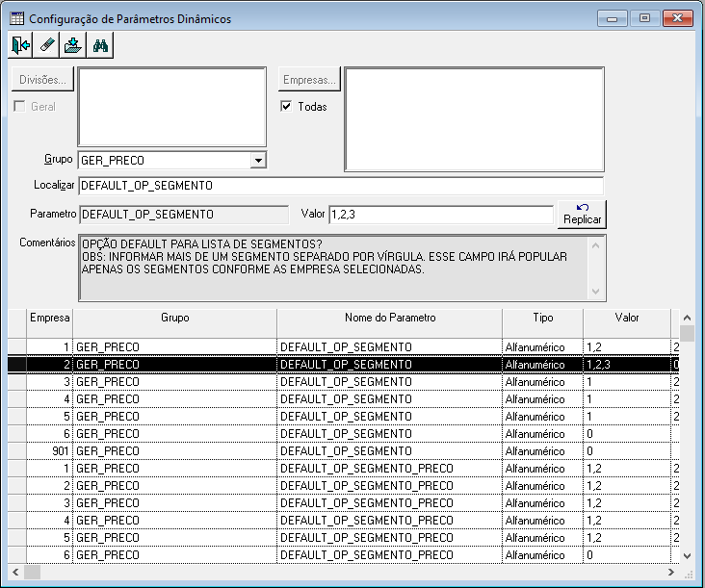Click the exit door toolbar icon

coord(20,45)
